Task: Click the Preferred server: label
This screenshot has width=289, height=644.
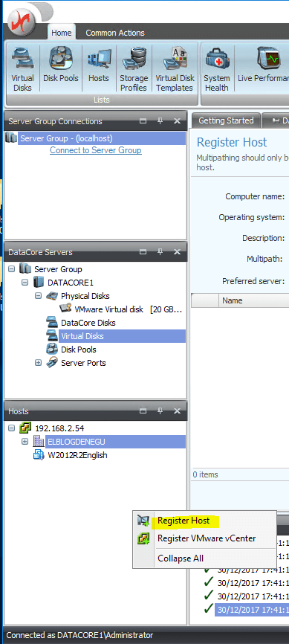Action: pyautogui.click(x=253, y=281)
